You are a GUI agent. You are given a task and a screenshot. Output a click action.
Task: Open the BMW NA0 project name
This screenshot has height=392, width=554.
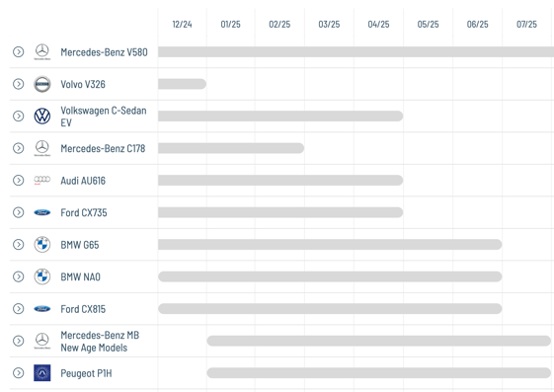pos(80,276)
